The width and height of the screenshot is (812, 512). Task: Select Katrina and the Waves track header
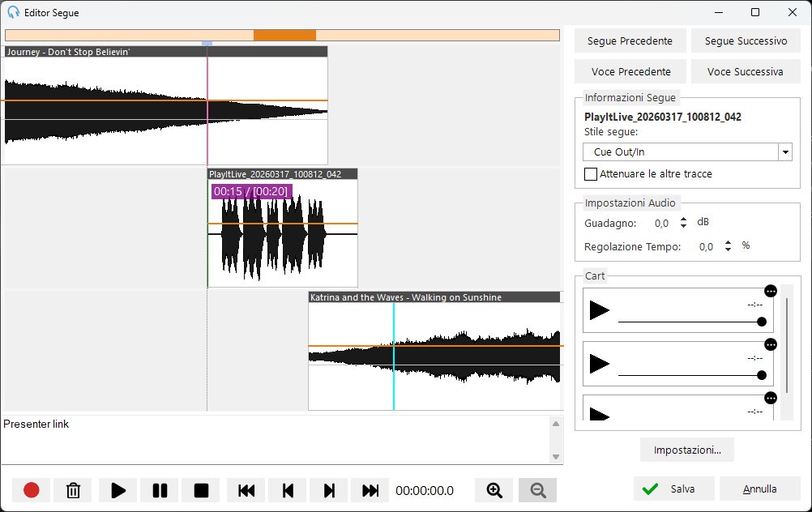pos(434,297)
